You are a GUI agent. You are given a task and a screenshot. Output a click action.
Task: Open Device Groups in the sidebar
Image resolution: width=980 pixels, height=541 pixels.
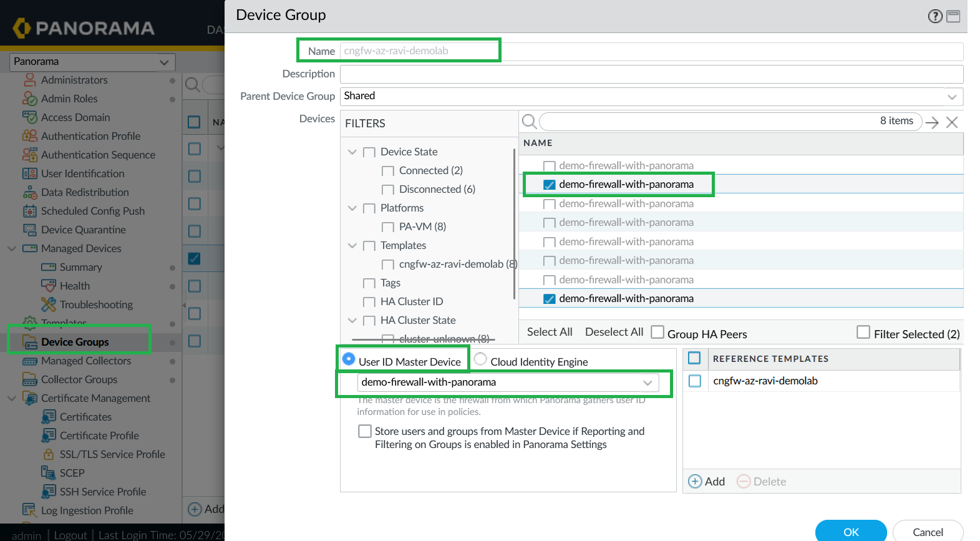point(75,342)
